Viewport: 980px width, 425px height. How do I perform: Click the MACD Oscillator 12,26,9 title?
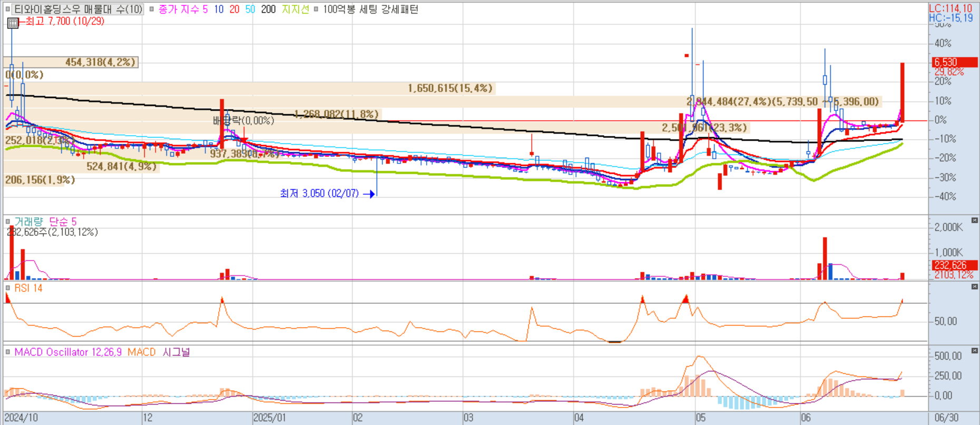pos(69,352)
